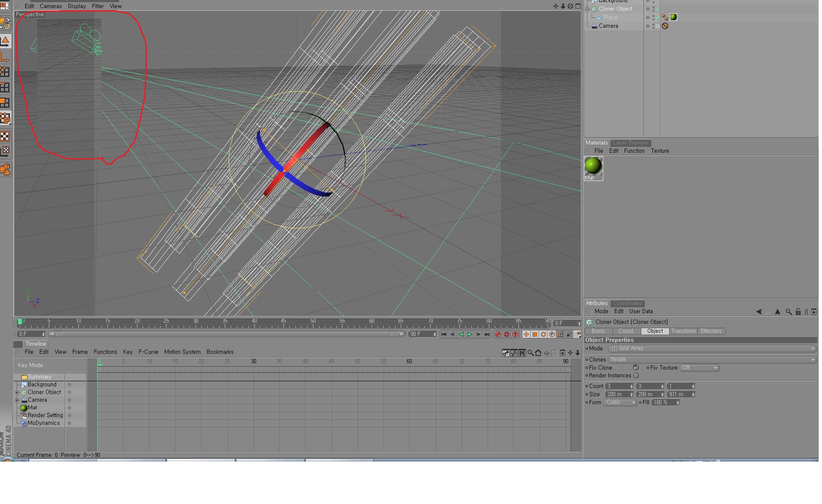
Task: Click the Mat green color swatch
Action: [594, 168]
